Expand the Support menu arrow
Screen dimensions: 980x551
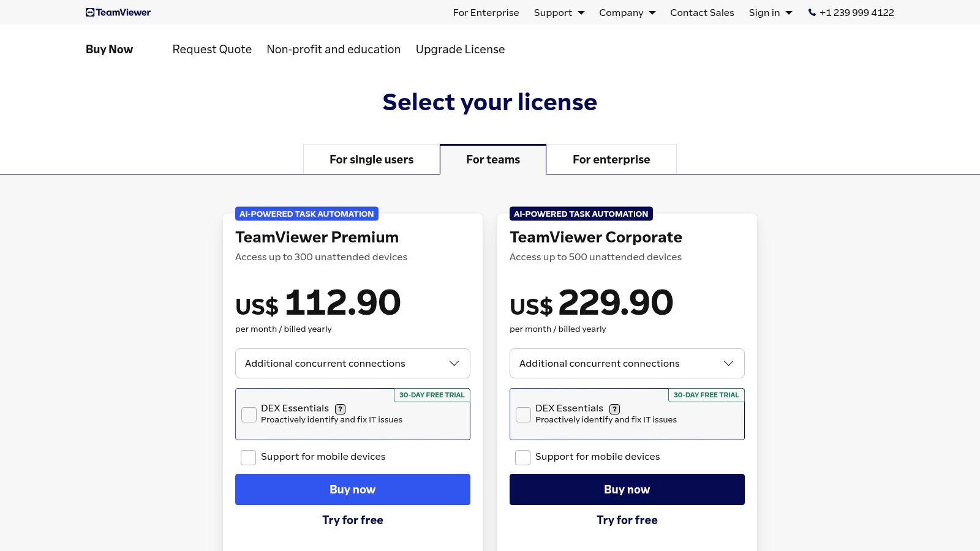[x=581, y=13]
